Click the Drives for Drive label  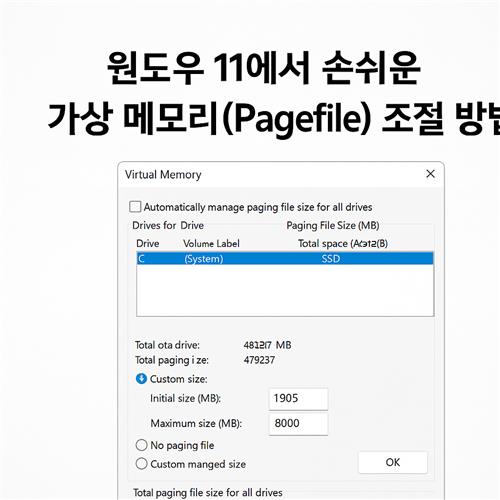pos(168,225)
